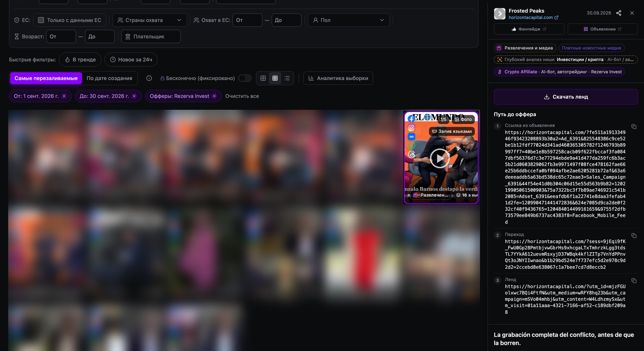Click the info icon beside sorting tabs
The image size is (644, 351).
click(149, 78)
